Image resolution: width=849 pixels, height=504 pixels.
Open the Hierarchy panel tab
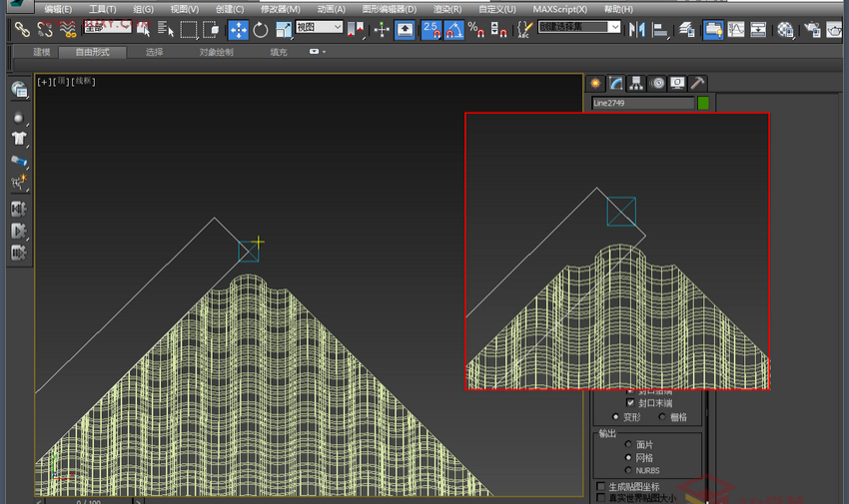pos(635,83)
